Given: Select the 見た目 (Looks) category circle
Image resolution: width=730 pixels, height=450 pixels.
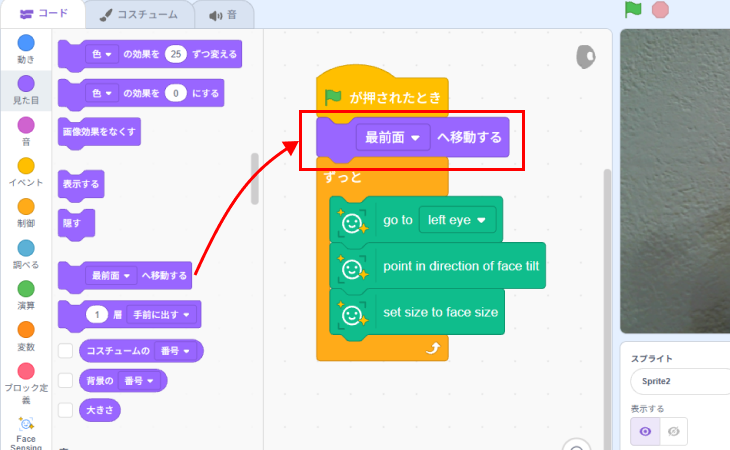Looking at the screenshot, I should [26, 84].
